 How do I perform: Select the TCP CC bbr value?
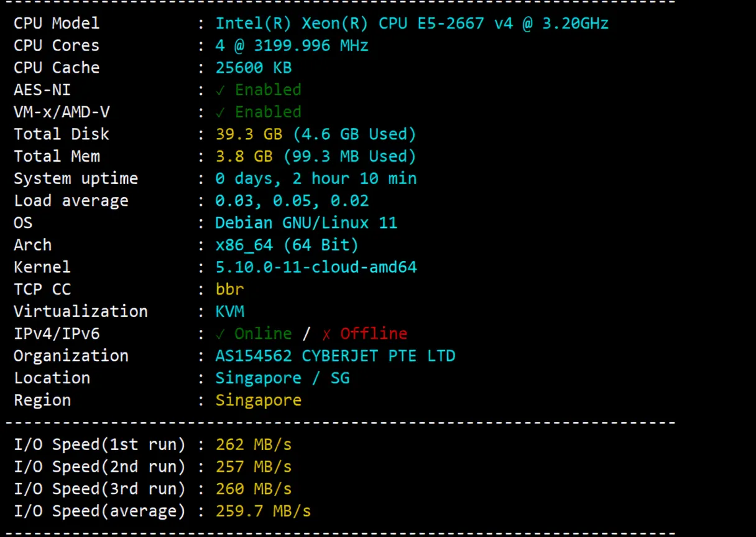tap(229, 289)
